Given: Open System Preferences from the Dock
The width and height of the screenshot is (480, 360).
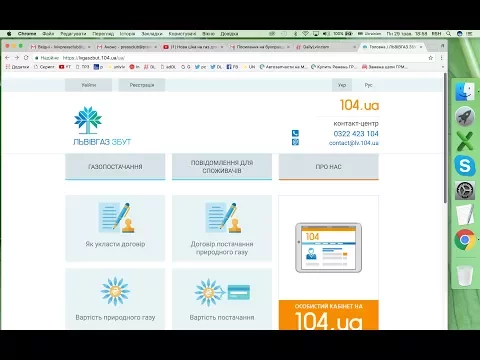Looking at the screenshot, I should coord(465,190).
